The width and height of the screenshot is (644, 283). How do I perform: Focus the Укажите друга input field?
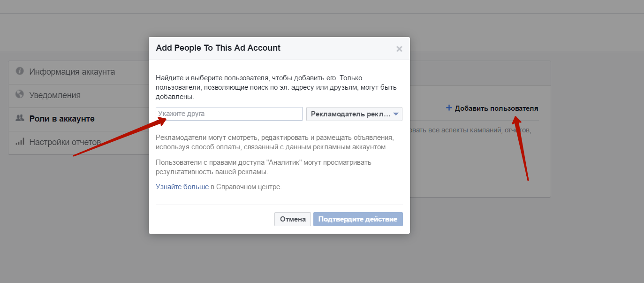(x=229, y=114)
